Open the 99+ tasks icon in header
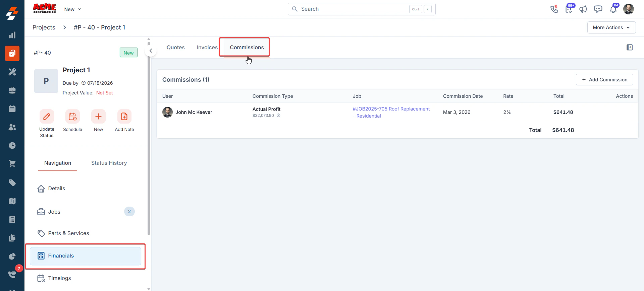Screen dimensions: 644x291 (x=569, y=9)
